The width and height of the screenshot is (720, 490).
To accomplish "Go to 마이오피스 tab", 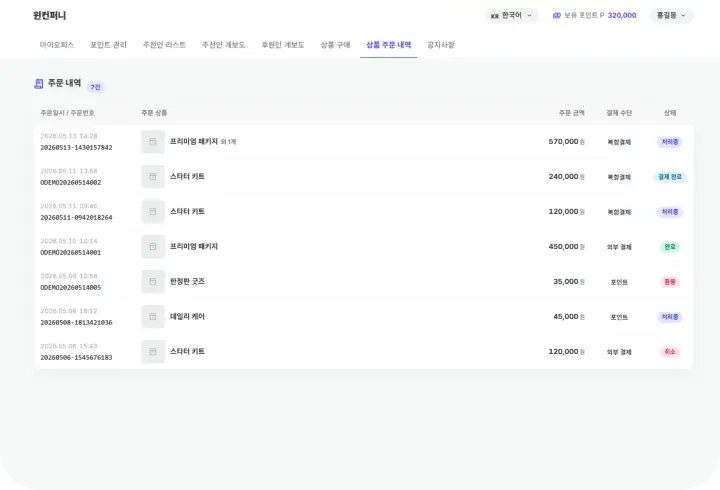I will click(57, 45).
